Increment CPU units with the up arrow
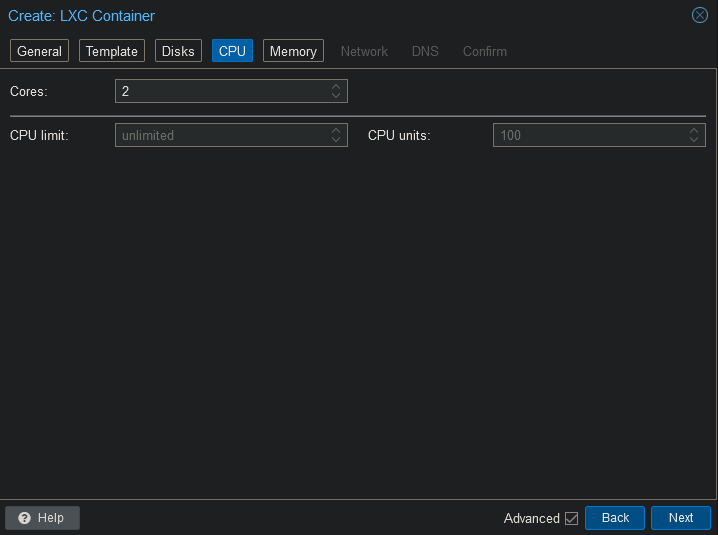 click(694, 131)
